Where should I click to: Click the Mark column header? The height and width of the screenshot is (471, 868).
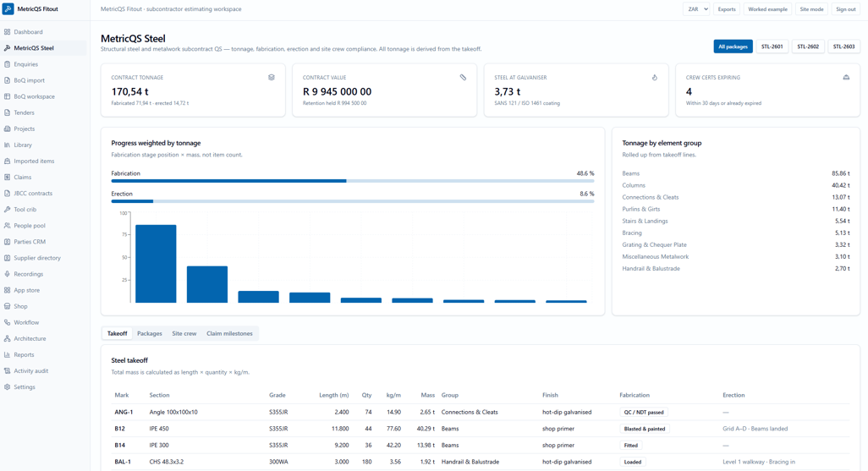click(122, 395)
